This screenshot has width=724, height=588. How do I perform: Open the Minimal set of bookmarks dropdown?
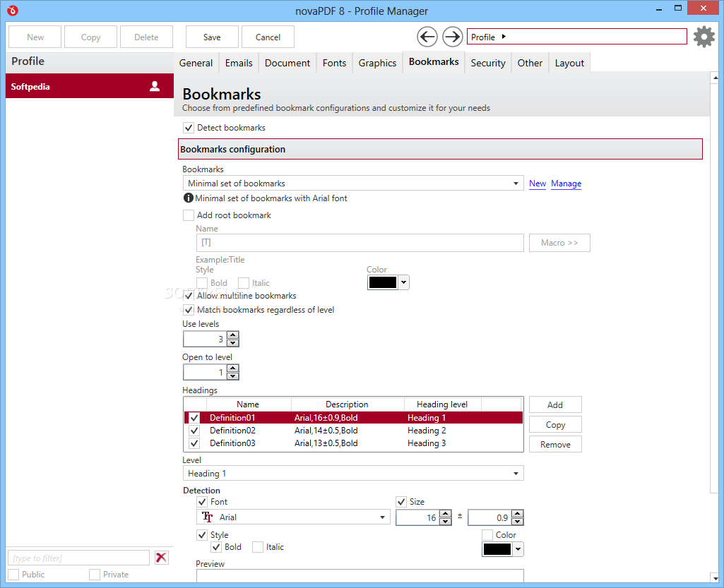[353, 184]
